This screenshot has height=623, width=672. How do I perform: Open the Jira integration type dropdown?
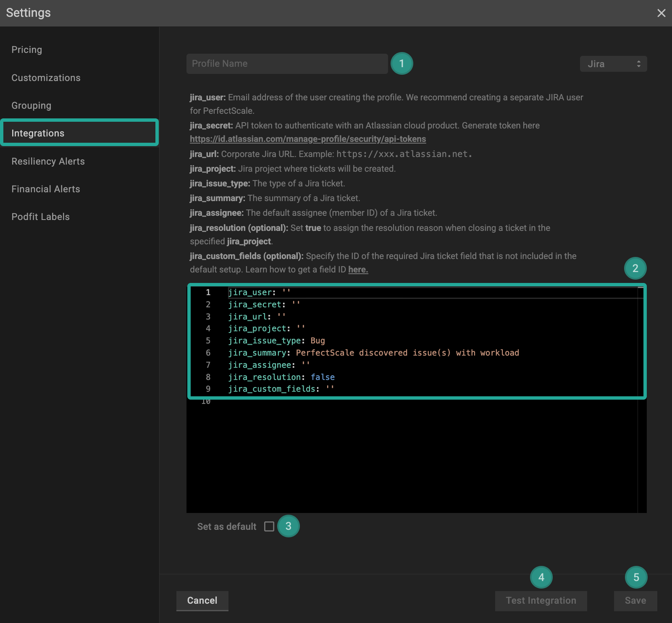[x=613, y=64]
